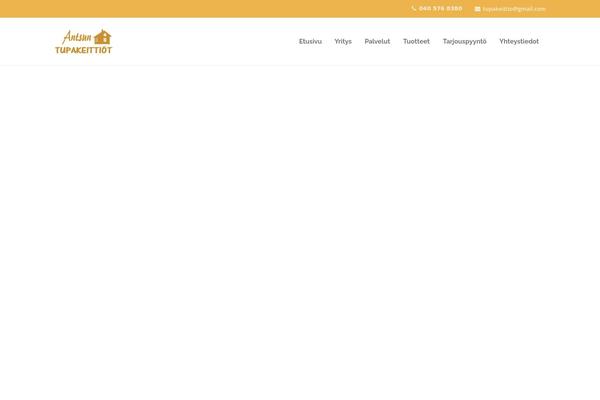Go to the Yritys page
600x400 pixels.
[343, 41]
